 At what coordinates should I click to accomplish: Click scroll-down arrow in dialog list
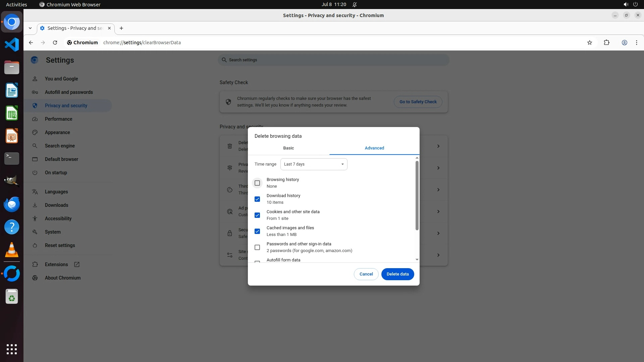pos(417,259)
